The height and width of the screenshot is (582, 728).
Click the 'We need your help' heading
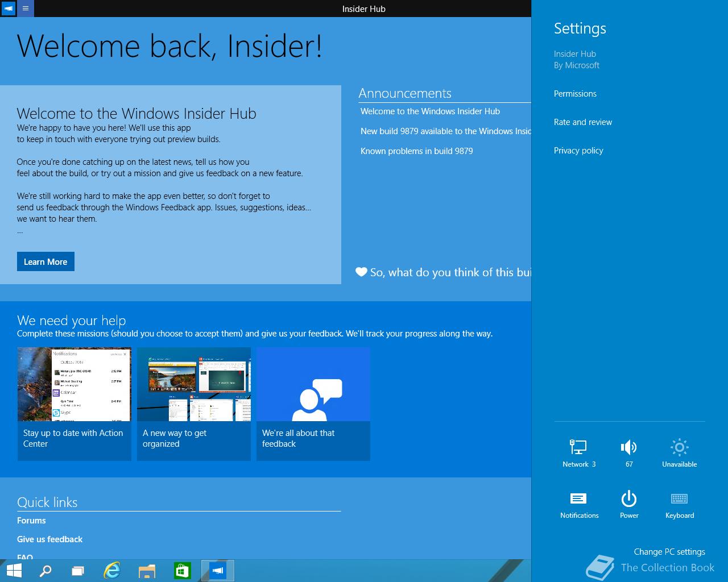point(71,321)
